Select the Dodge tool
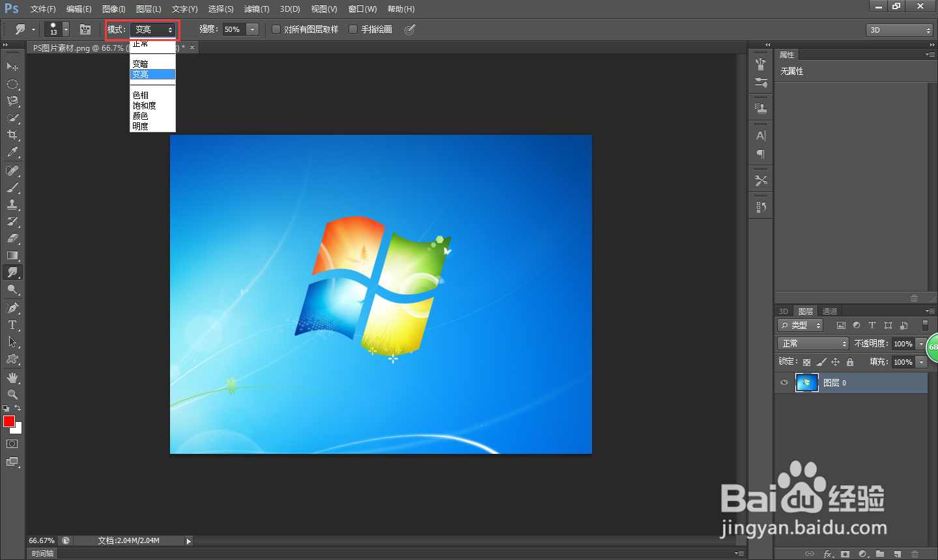This screenshot has width=938, height=560. pos(12,289)
